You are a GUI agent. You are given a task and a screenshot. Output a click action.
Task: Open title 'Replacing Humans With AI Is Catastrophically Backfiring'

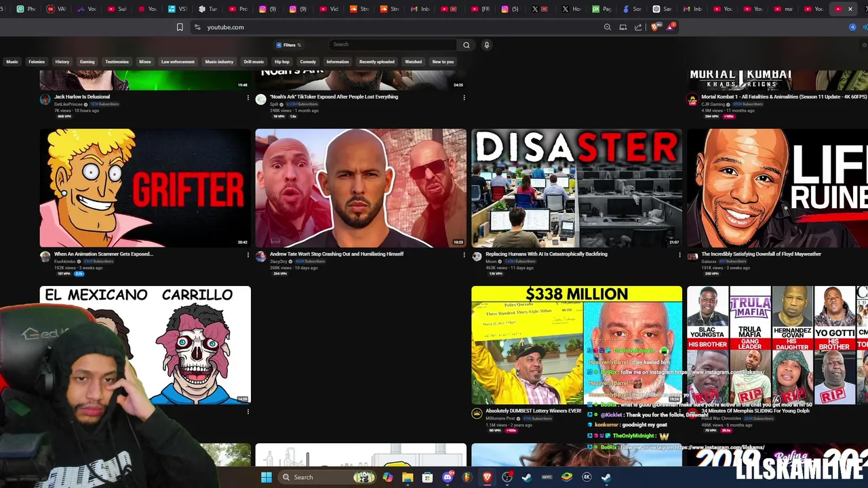pos(547,254)
